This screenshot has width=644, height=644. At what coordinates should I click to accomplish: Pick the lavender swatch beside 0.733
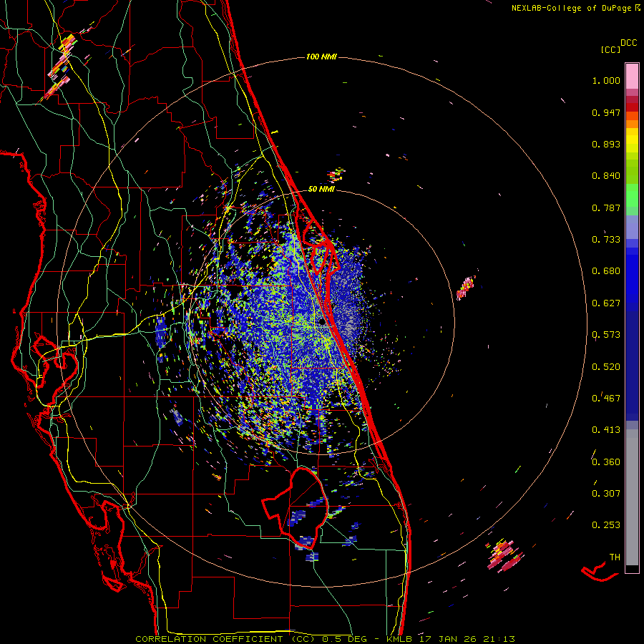632,230
